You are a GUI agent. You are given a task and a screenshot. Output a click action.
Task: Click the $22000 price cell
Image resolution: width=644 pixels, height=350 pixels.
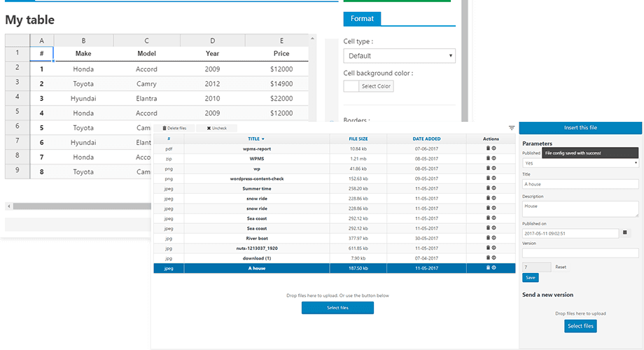click(x=281, y=99)
